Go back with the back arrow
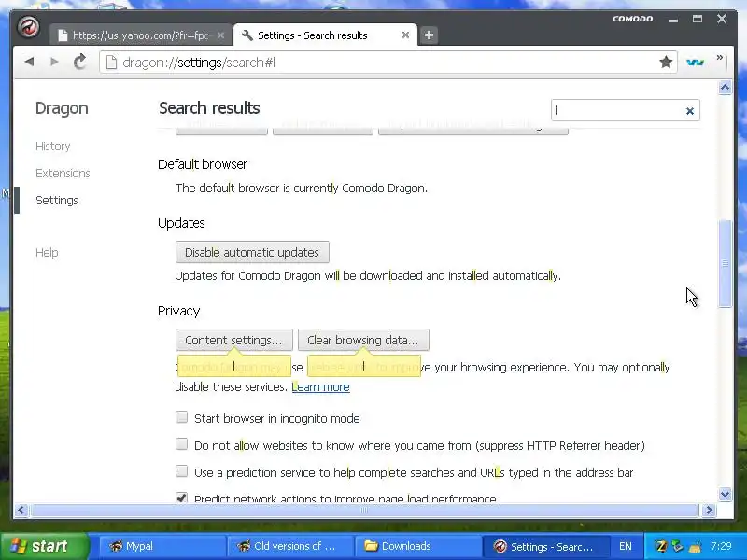 30,62
